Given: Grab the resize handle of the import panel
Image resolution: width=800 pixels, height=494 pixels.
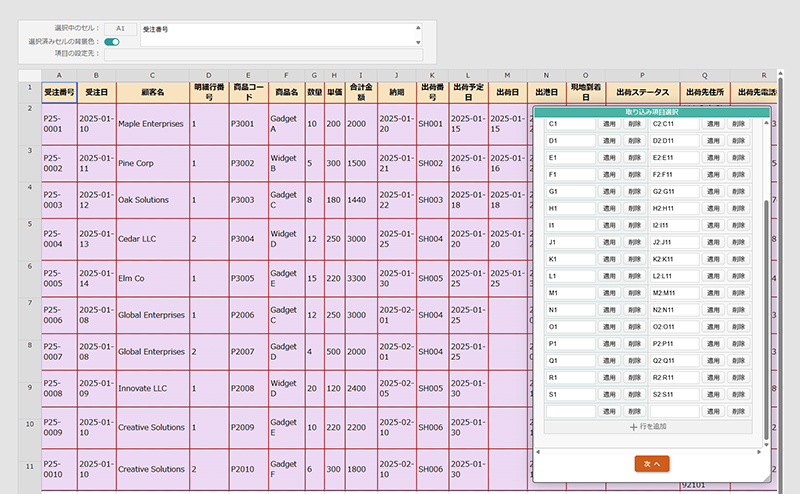Looking at the screenshot, I should 766,478.
